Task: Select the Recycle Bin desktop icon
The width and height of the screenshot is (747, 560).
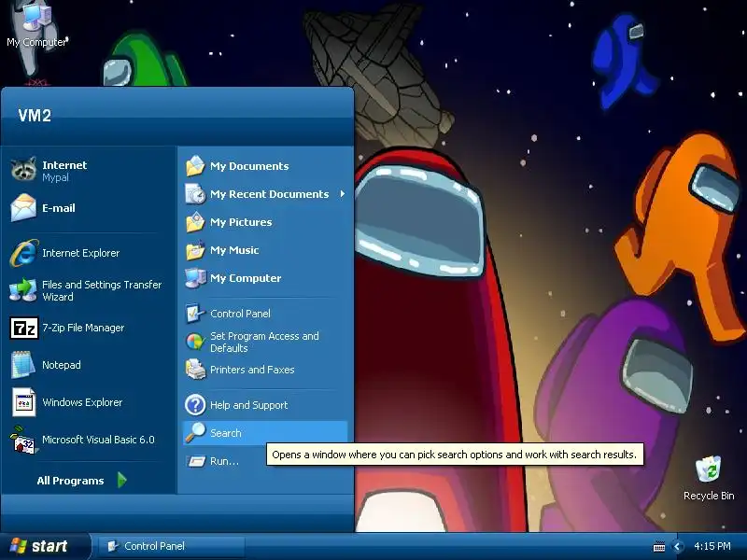Action: 709,469
